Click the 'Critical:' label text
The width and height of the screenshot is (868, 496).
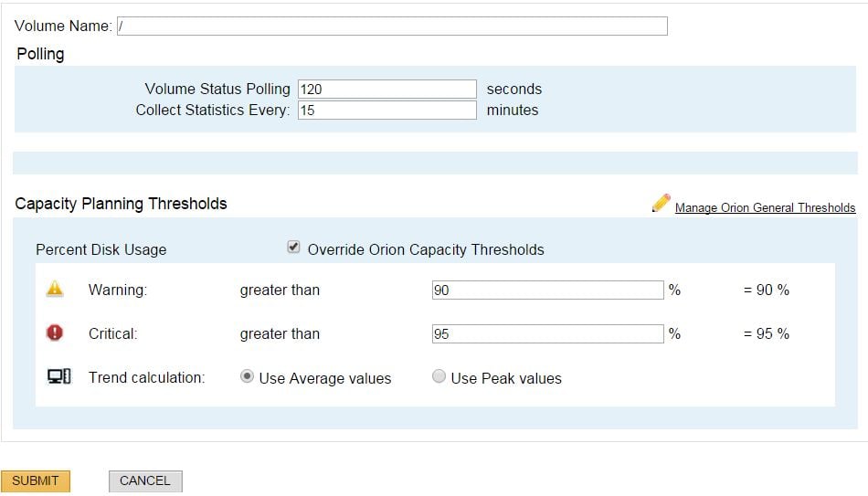[113, 333]
